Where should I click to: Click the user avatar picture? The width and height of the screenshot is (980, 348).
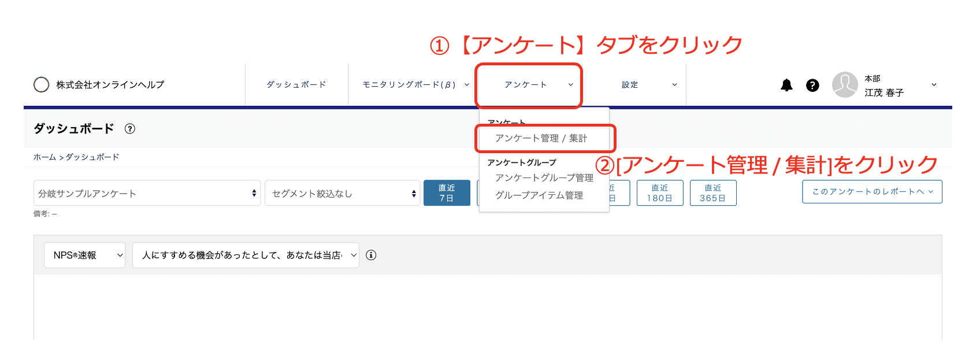[x=844, y=85]
